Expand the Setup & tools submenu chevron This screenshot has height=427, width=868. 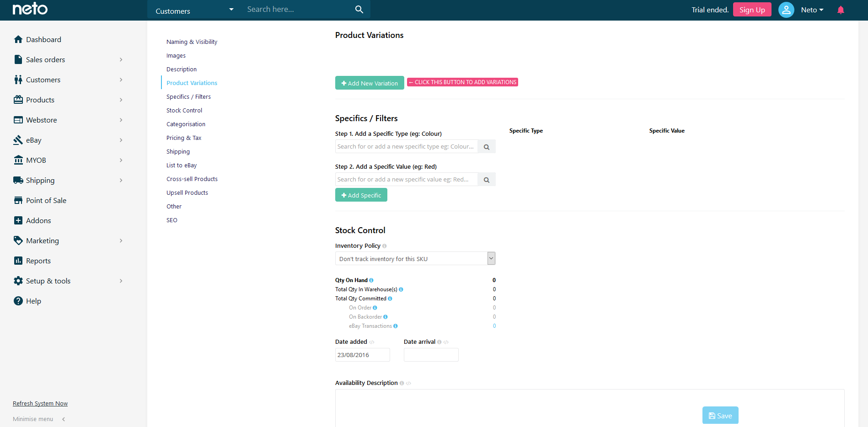pyautogui.click(x=121, y=281)
